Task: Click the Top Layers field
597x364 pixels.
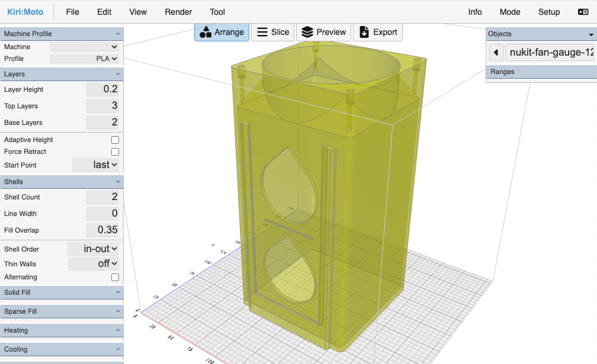Action: pos(102,106)
